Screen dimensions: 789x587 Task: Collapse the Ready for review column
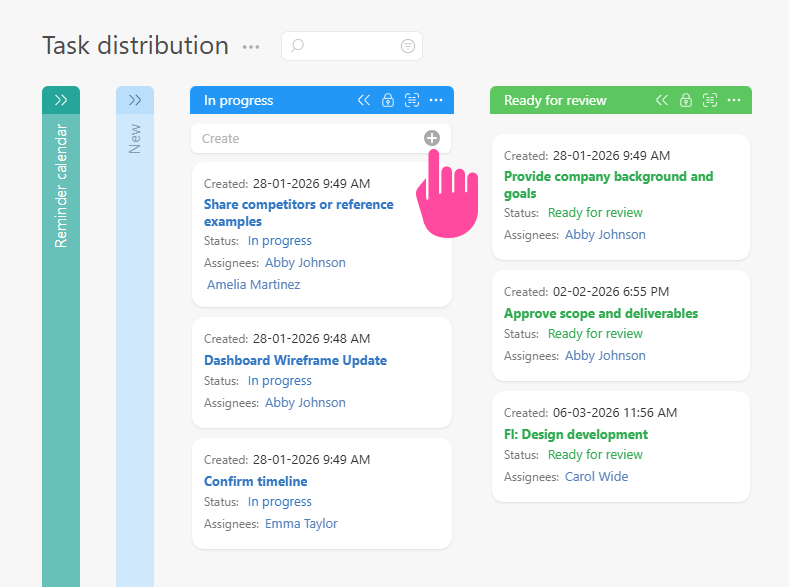coord(662,100)
